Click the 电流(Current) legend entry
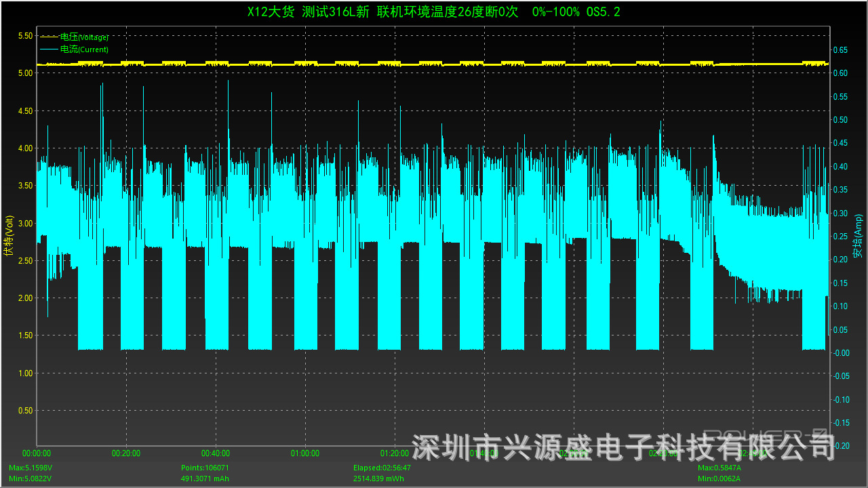This screenshot has width=868, height=488. click(x=84, y=49)
